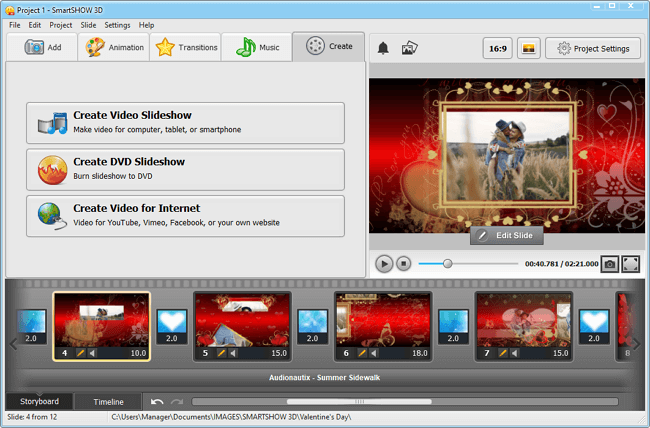650x428 pixels.
Task: Stop the slideshow preview
Action: (x=403, y=263)
